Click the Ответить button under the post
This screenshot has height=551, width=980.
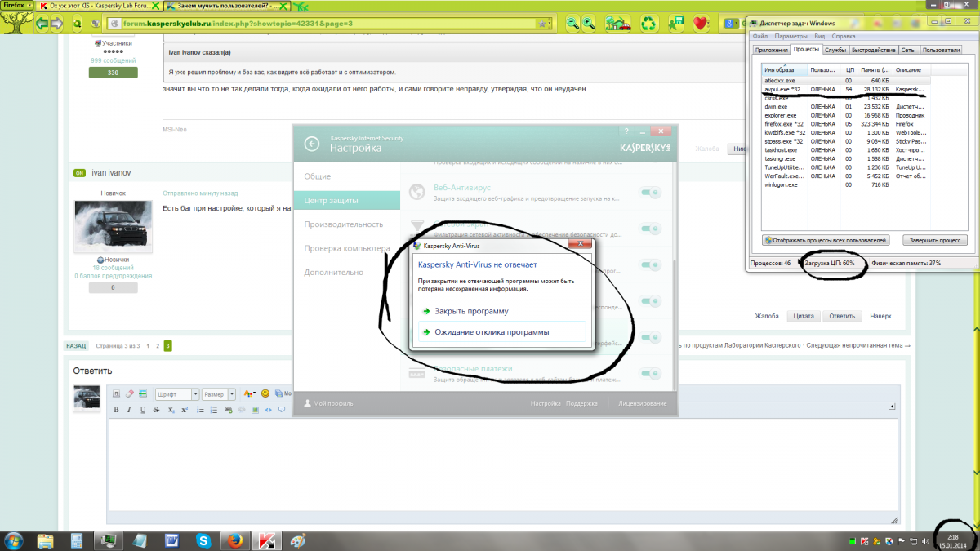842,316
